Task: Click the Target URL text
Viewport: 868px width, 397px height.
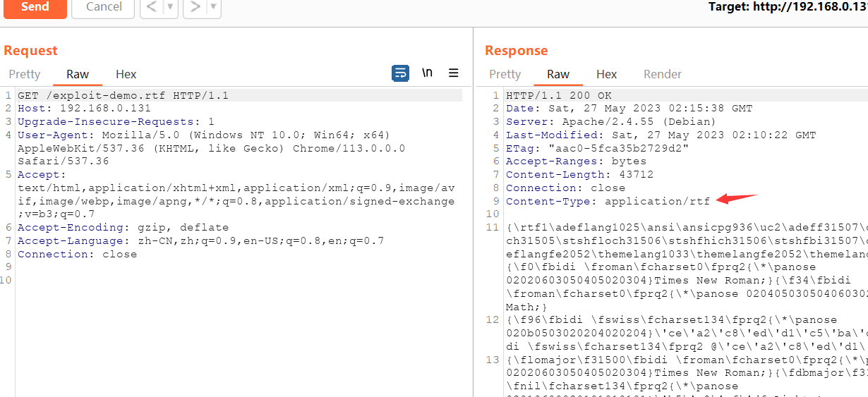Action: 788,7
